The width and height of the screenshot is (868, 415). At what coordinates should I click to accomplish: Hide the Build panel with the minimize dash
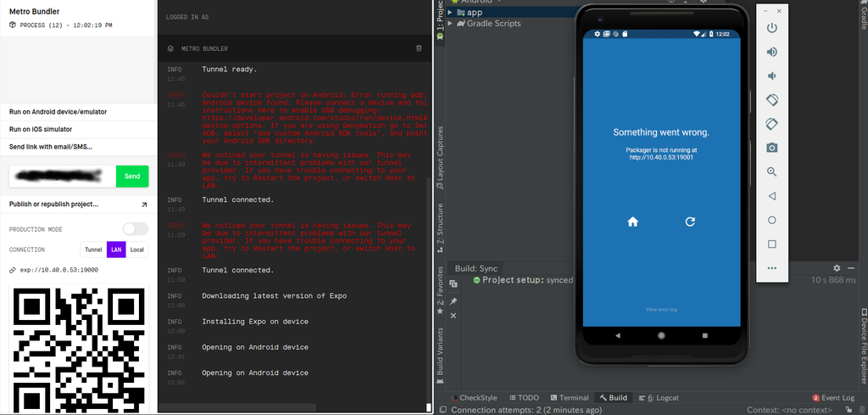pyautogui.click(x=851, y=267)
